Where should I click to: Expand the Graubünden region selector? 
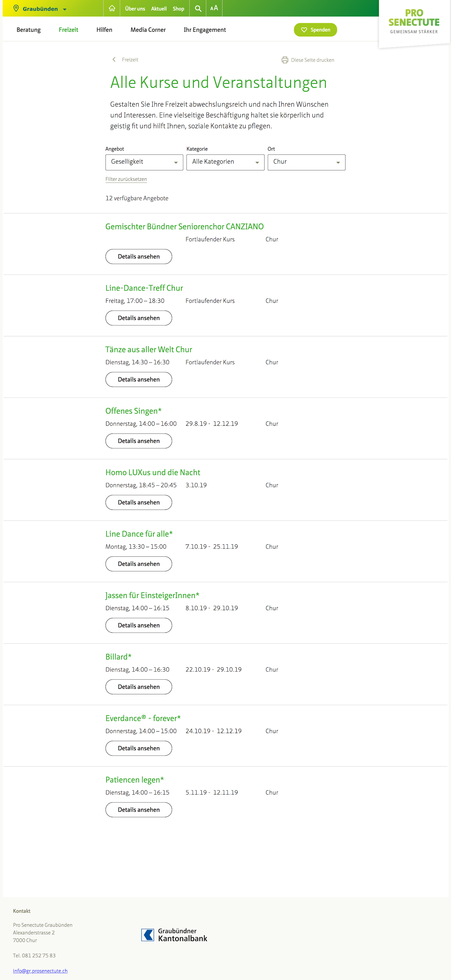pos(40,9)
